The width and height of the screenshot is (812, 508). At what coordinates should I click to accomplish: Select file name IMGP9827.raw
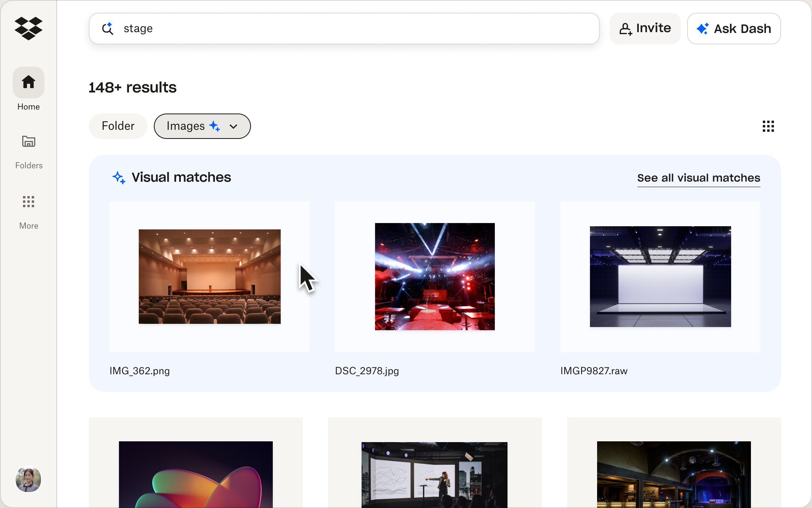[x=594, y=371]
